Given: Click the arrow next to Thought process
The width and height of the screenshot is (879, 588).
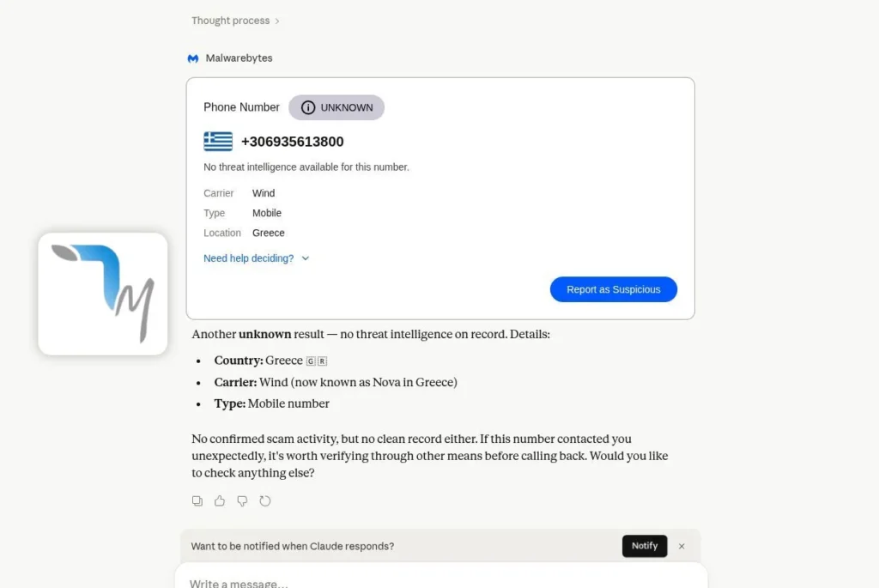Looking at the screenshot, I should (x=277, y=21).
